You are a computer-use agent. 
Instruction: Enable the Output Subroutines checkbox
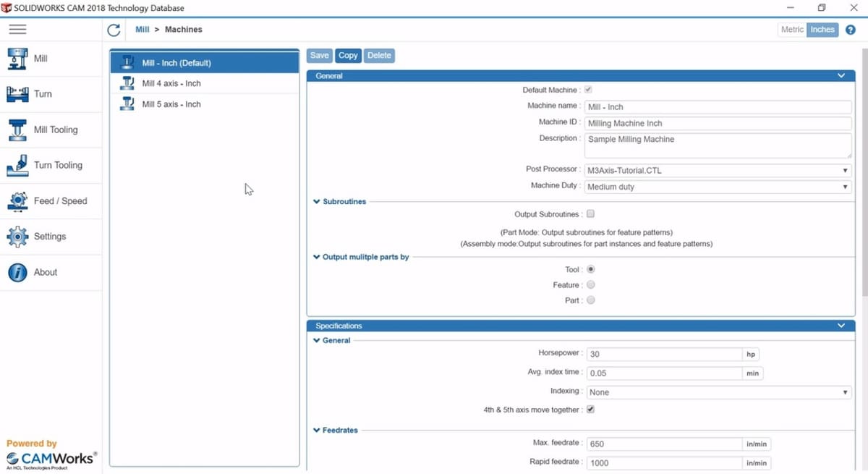590,214
